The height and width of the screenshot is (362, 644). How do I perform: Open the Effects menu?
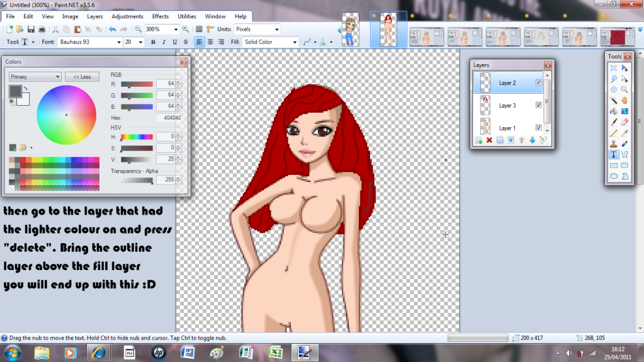click(160, 16)
